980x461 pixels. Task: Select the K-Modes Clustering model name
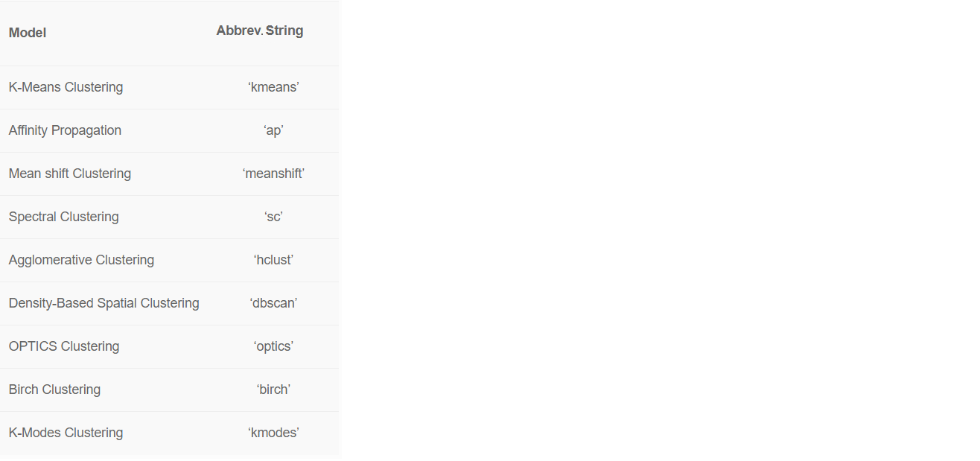click(66, 433)
